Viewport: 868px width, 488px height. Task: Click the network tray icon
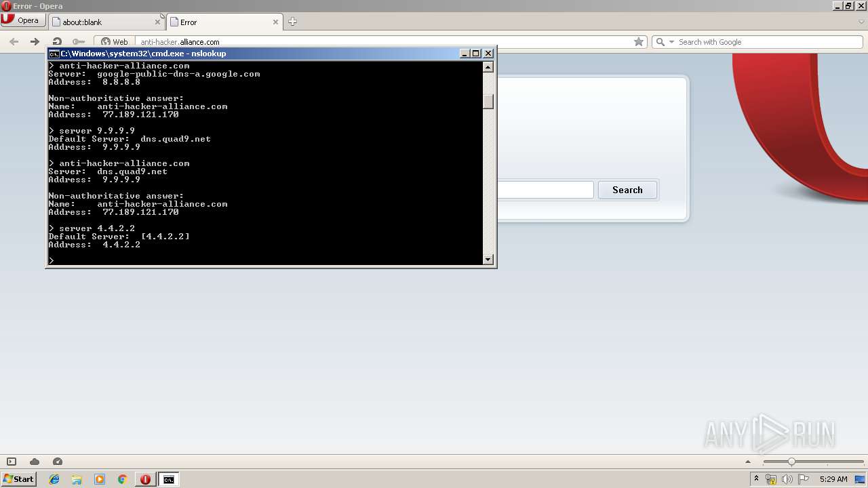[771, 479]
